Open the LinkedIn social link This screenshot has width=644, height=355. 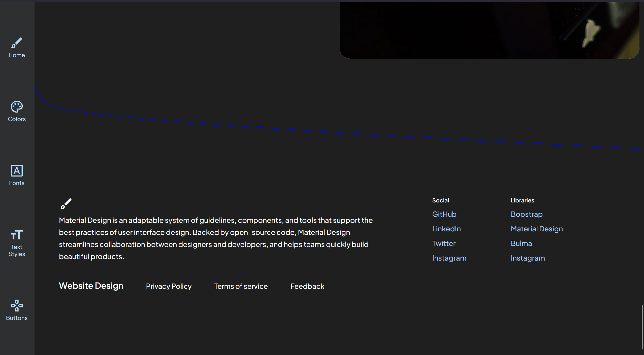click(446, 229)
